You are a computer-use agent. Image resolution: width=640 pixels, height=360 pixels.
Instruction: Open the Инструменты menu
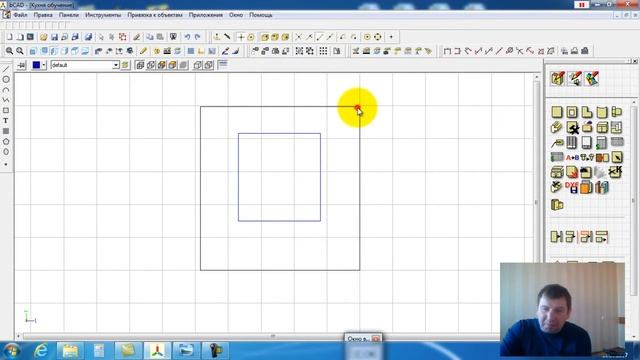[103, 15]
